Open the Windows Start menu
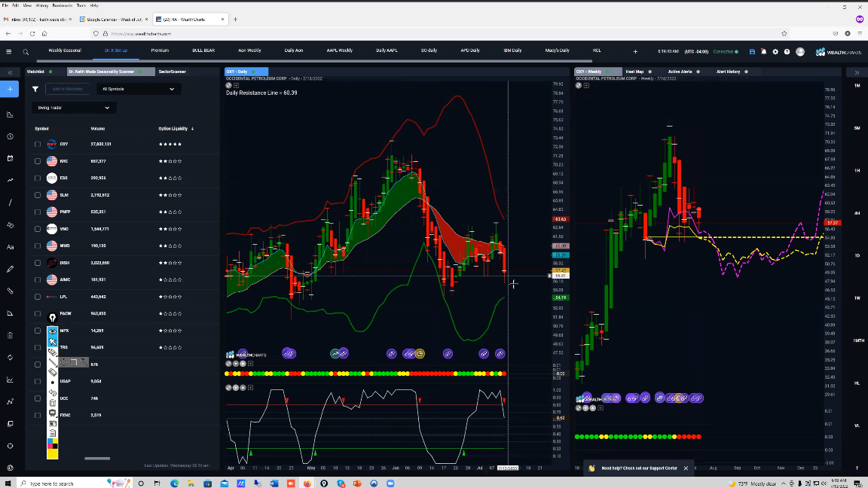Viewport: 868px width, 488px height. pyautogui.click(x=8, y=483)
